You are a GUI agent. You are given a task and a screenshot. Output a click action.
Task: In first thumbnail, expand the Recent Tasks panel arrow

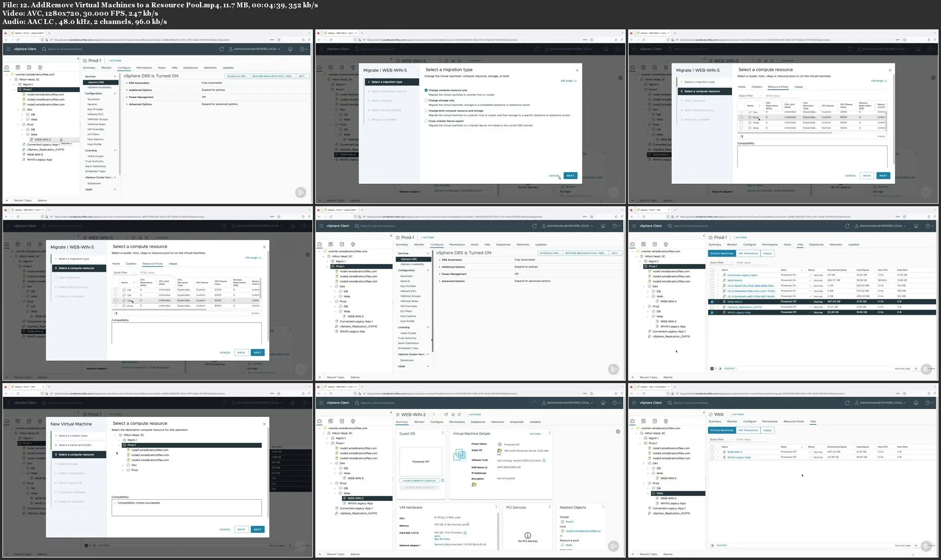pos(6,200)
